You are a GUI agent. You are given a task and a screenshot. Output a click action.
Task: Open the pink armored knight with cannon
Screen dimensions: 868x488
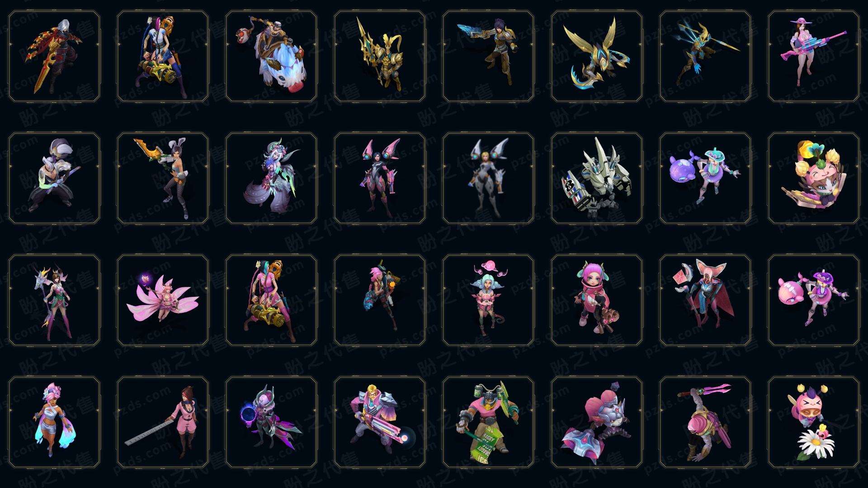[380, 422]
